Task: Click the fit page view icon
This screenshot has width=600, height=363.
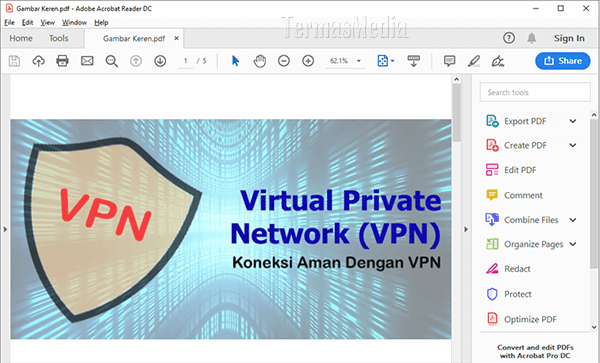Action: coord(383,61)
